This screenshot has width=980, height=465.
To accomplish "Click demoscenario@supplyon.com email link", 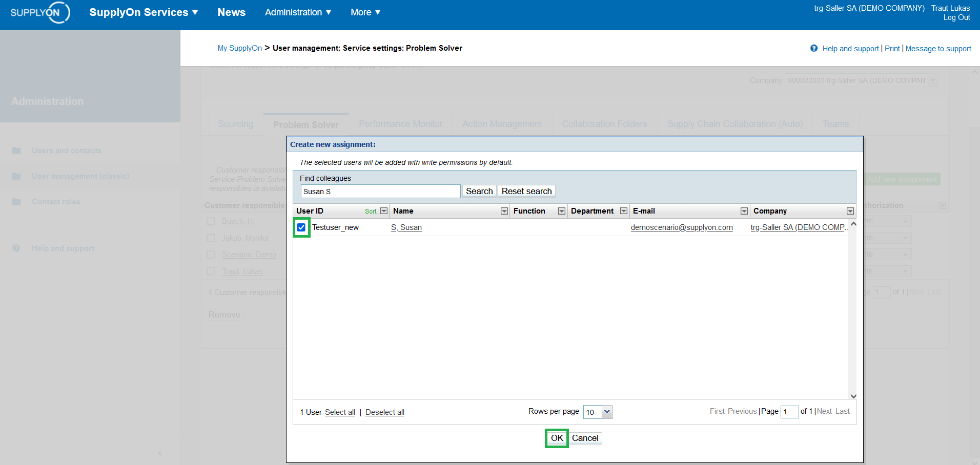I will click(x=682, y=227).
